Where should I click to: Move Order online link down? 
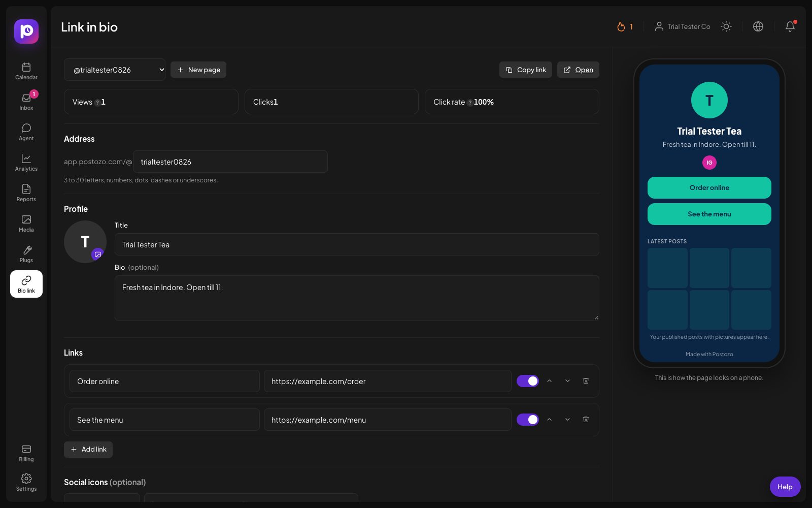pyautogui.click(x=567, y=381)
